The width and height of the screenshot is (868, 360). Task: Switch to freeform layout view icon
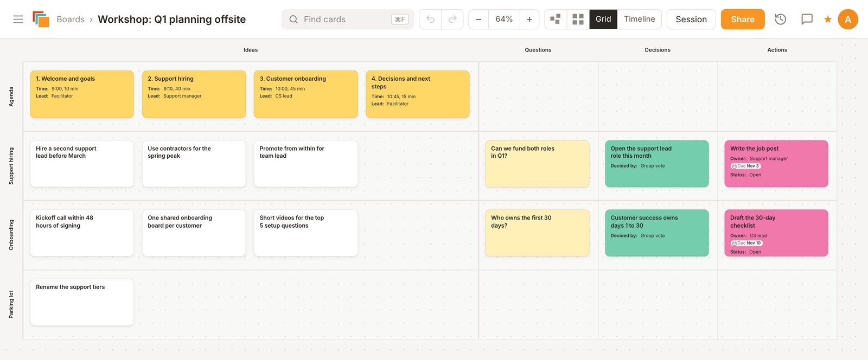tap(556, 19)
